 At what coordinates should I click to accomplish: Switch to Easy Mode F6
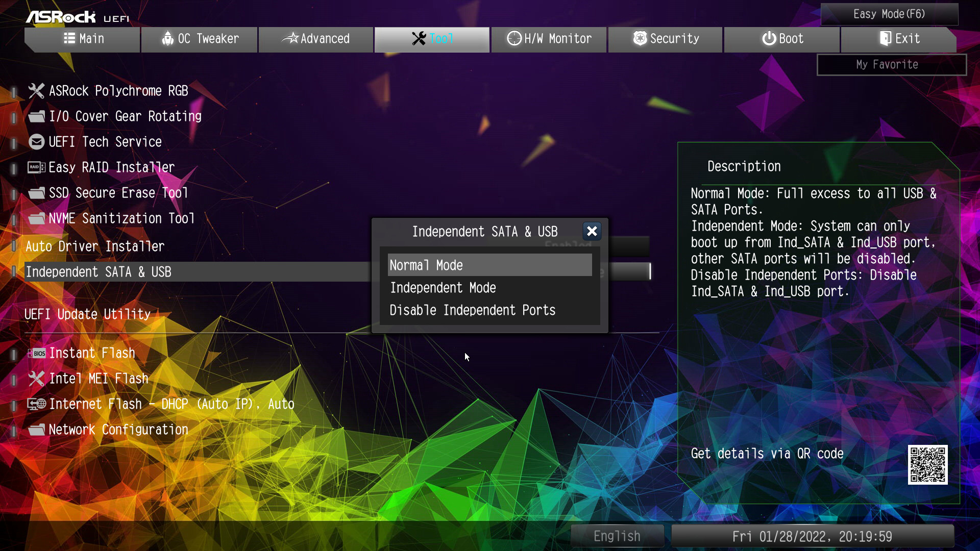tap(887, 13)
